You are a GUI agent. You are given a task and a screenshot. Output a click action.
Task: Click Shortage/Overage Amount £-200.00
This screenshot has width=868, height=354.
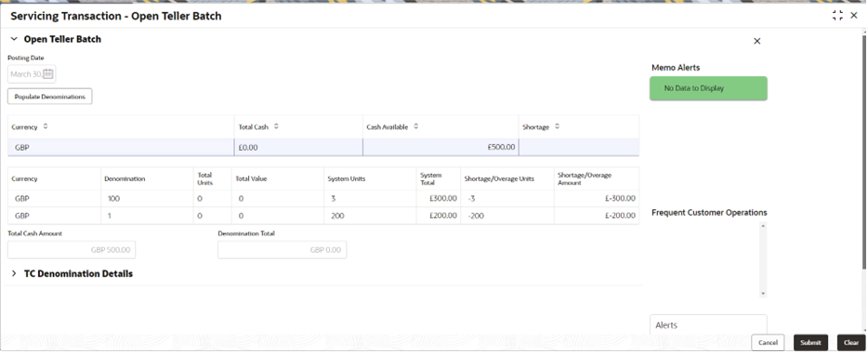[620, 216]
